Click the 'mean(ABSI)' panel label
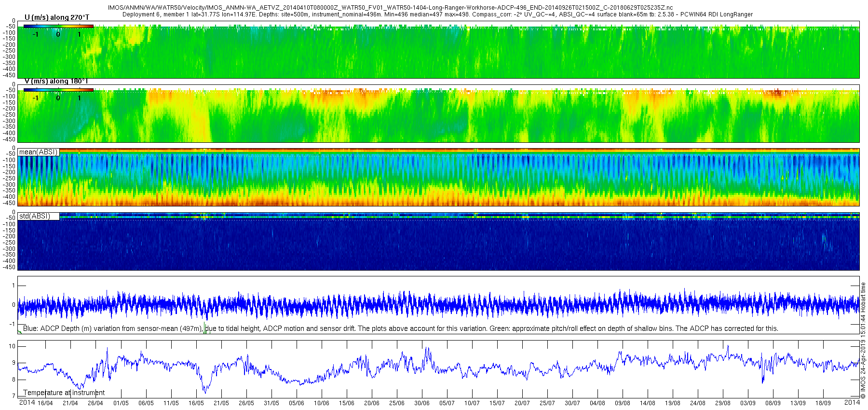The height and width of the screenshot is (410, 868). tap(39, 152)
